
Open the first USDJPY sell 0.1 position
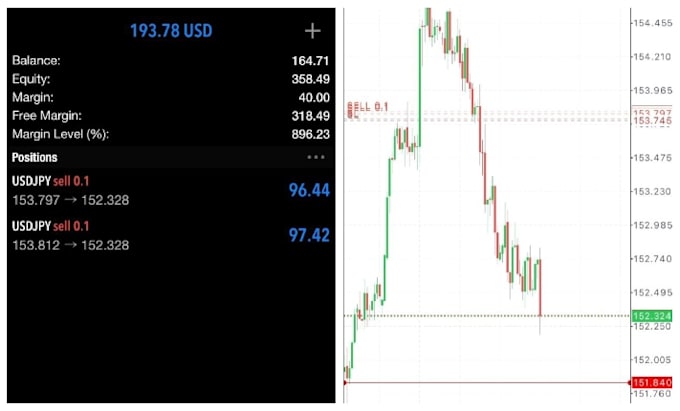click(x=171, y=190)
